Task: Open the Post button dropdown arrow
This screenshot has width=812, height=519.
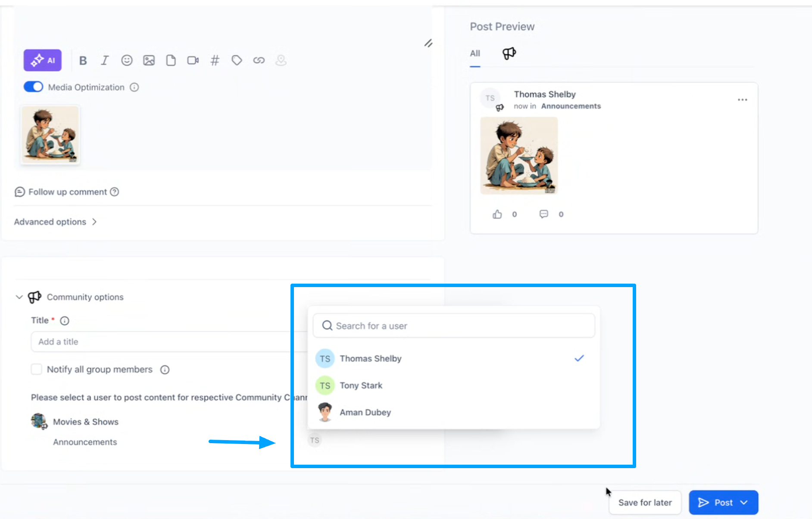Action: tap(744, 503)
